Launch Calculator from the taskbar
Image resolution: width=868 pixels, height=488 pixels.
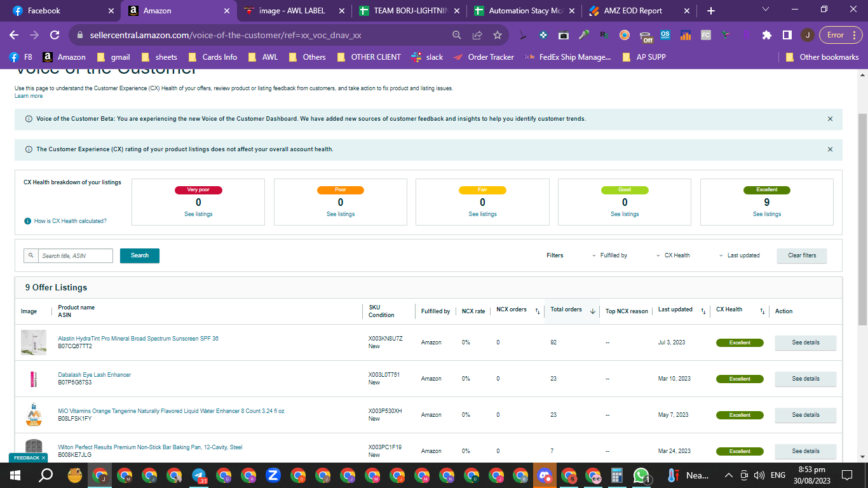click(616, 475)
